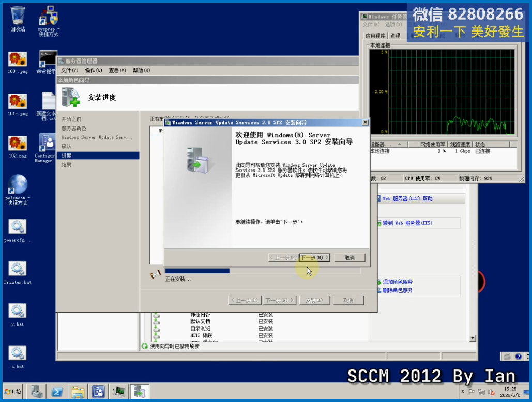Screen dimensions: 532x402
Task: Follow 转到 Web 服务器(IIS) link
Action: [x=407, y=223]
